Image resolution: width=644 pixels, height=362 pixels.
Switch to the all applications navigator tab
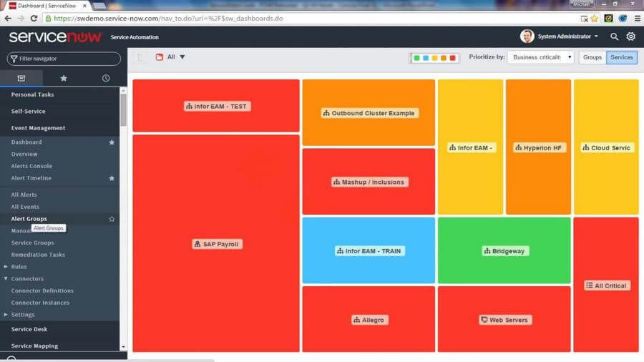[x=21, y=78]
